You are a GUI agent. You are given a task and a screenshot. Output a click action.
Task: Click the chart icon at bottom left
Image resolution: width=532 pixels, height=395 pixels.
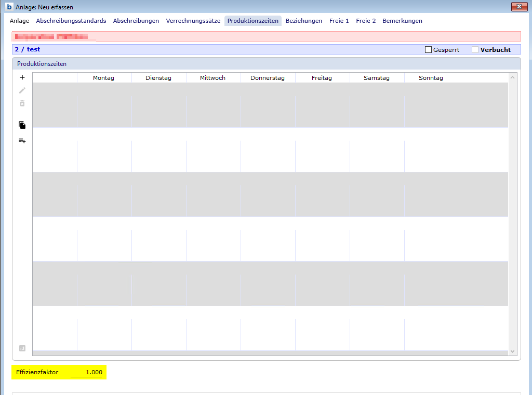pos(22,348)
